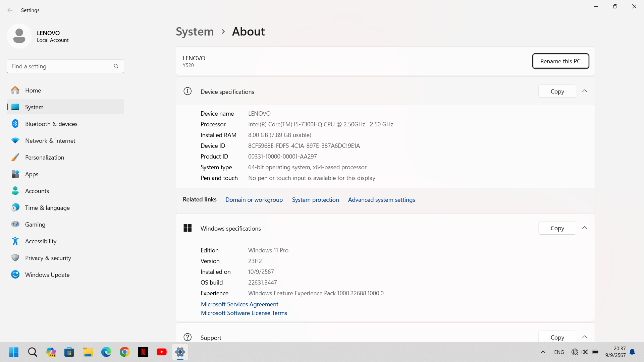This screenshot has width=644, height=362.
Task: Click the Network wifi icon in sidebar
Action: (x=15, y=140)
